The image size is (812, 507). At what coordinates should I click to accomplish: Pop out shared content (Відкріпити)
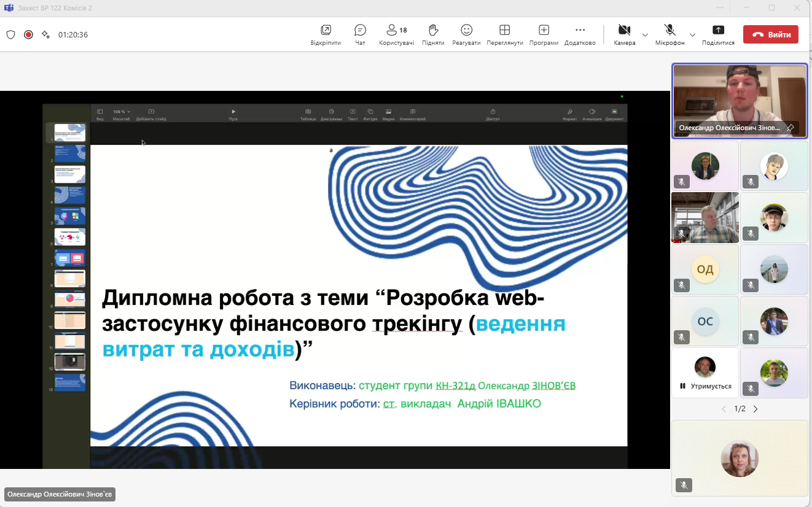pyautogui.click(x=326, y=34)
